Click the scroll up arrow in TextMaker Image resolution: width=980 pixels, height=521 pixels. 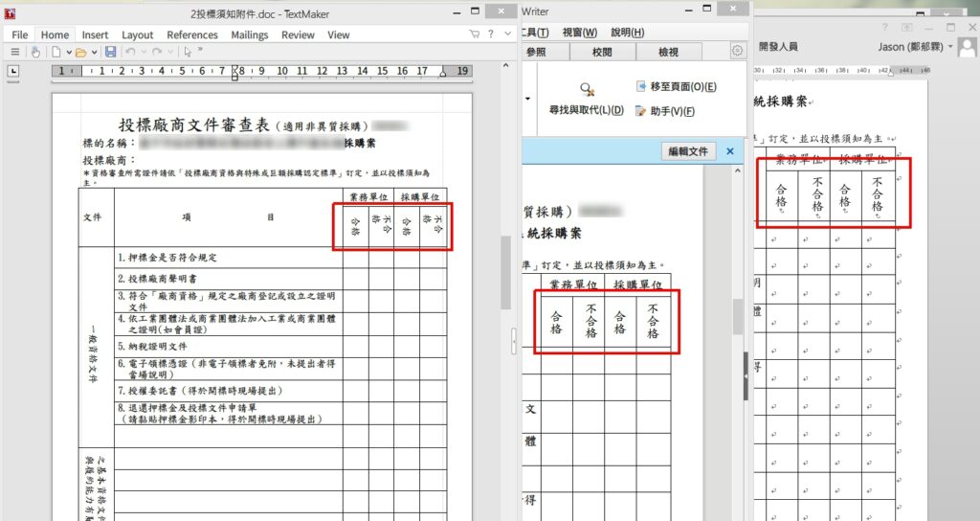505,65
